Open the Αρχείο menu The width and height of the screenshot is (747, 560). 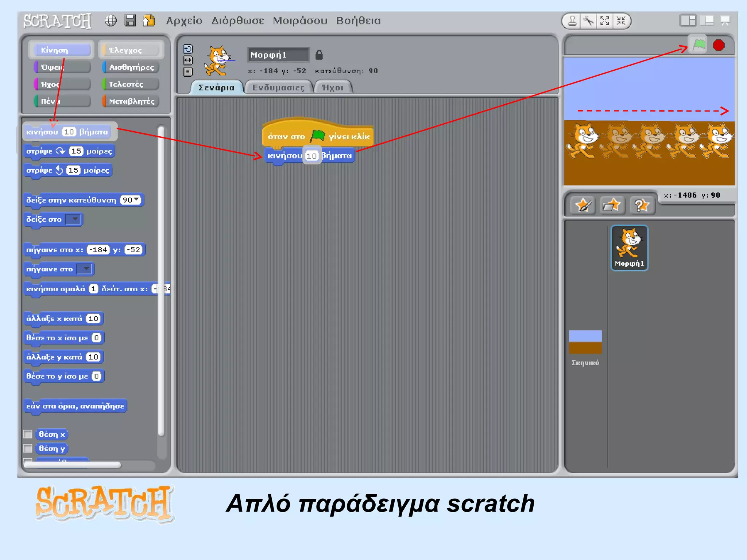click(184, 20)
